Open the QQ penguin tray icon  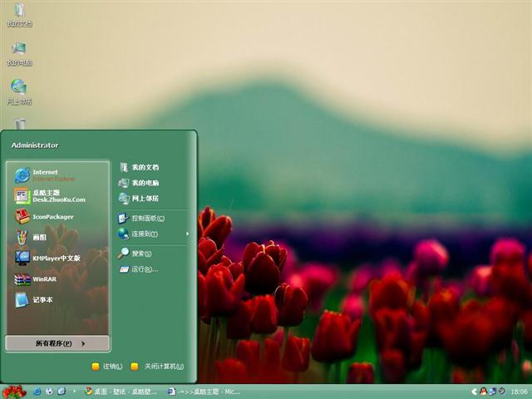(x=484, y=392)
